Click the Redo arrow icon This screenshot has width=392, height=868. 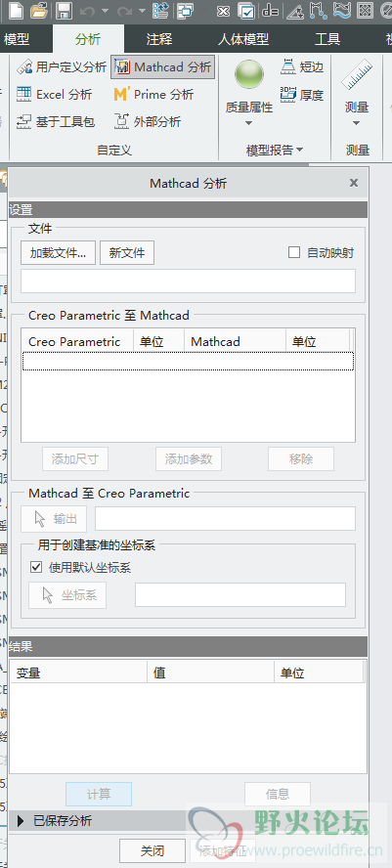point(124,10)
